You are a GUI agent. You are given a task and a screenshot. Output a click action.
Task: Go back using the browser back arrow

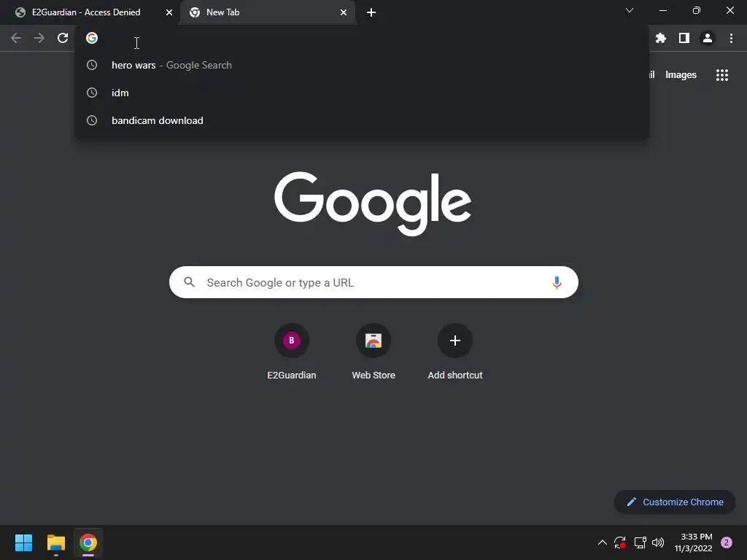coord(16,38)
